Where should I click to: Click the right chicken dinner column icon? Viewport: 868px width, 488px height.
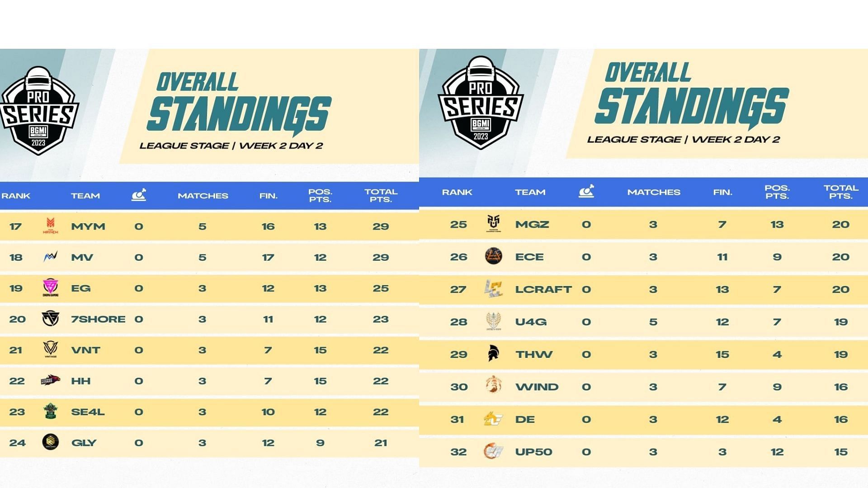click(586, 191)
